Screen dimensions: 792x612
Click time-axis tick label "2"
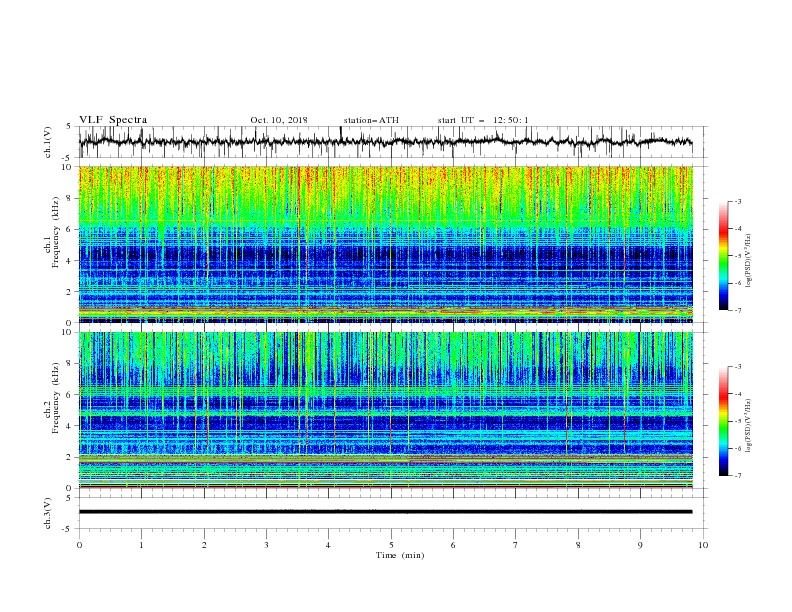coord(204,545)
